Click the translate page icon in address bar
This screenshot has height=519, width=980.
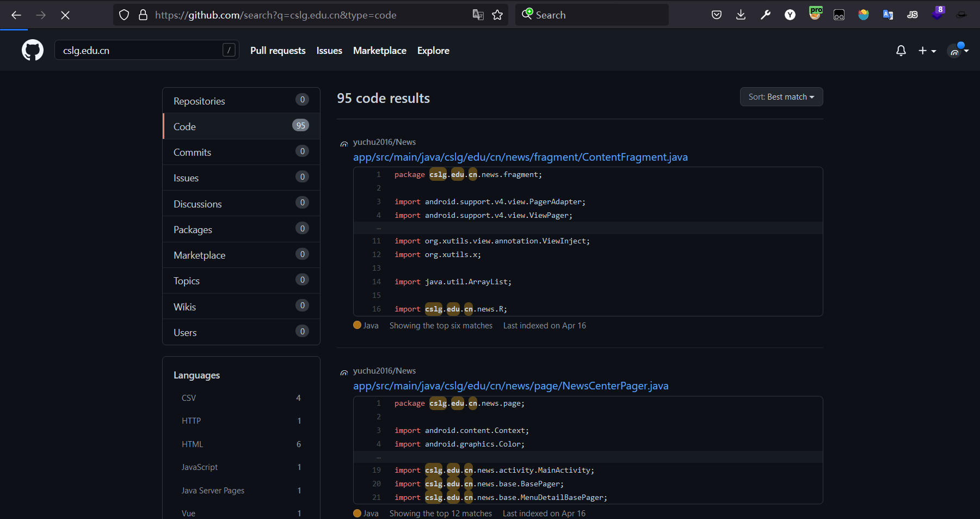click(x=478, y=15)
